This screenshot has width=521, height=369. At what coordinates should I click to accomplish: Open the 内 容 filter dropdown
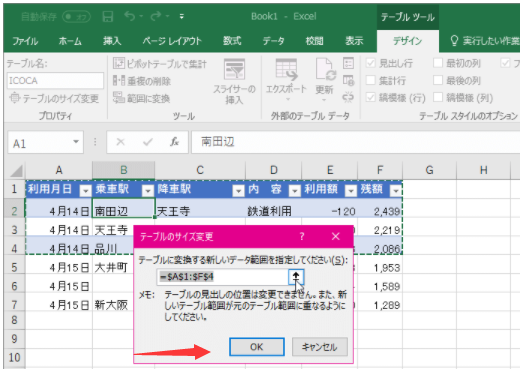(294, 191)
